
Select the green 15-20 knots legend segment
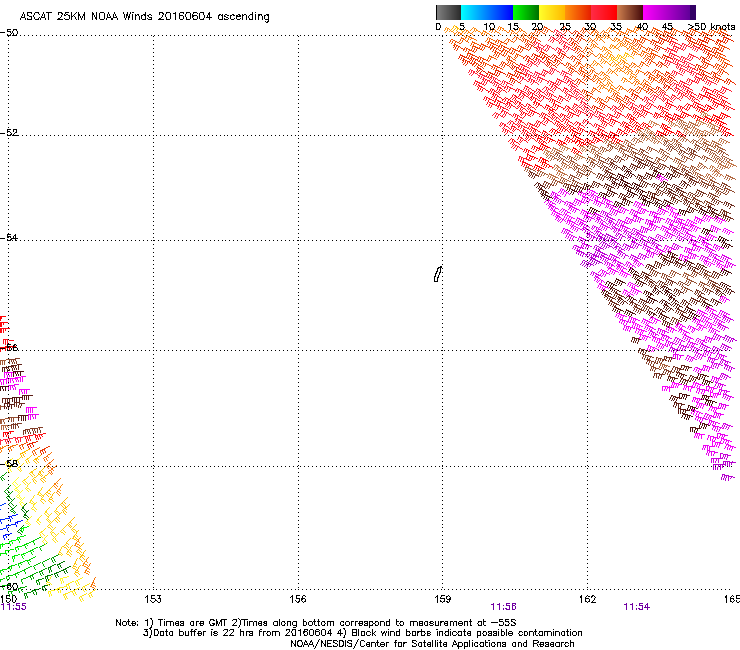pyautogui.click(x=526, y=12)
